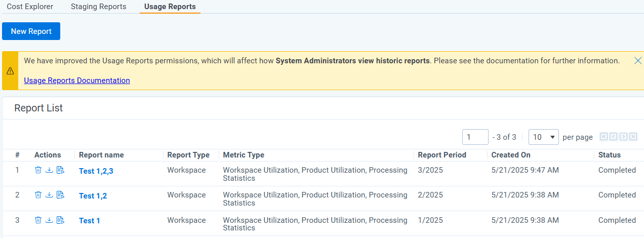Click Metric Type text of Test 1
This screenshot has height=238, width=644.
click(x=315, y=224)
